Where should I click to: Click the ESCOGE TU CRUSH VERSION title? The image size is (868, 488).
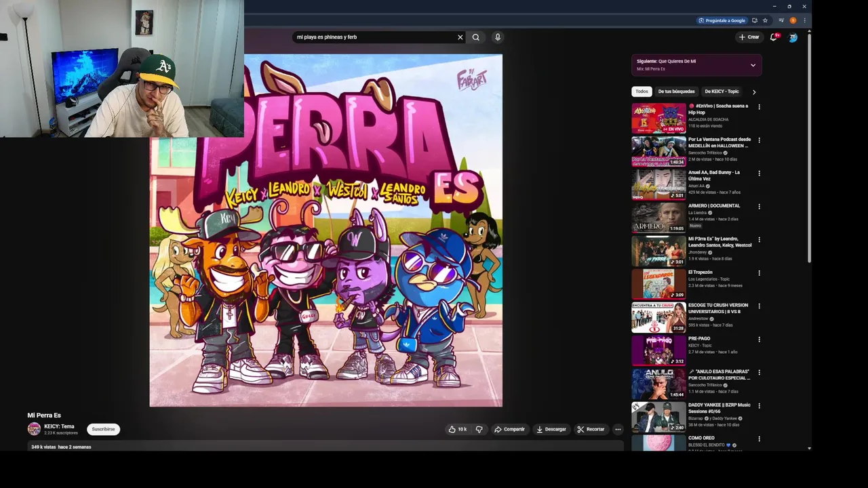718,308
